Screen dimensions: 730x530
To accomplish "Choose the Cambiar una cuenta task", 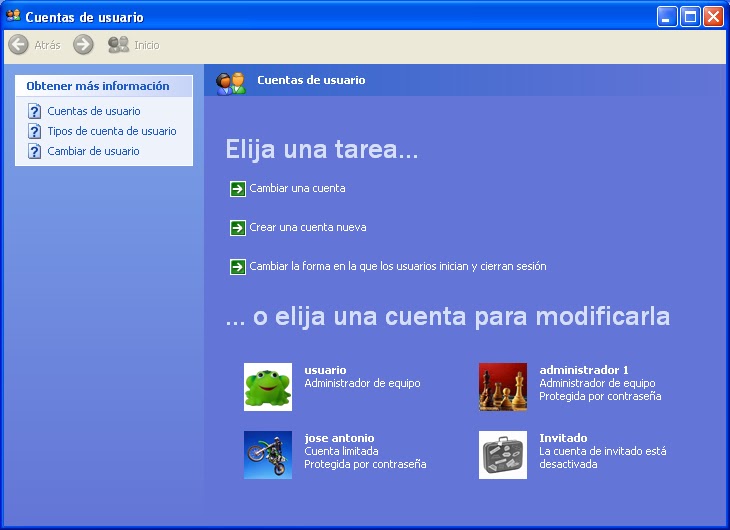I will tap(297, 189).
